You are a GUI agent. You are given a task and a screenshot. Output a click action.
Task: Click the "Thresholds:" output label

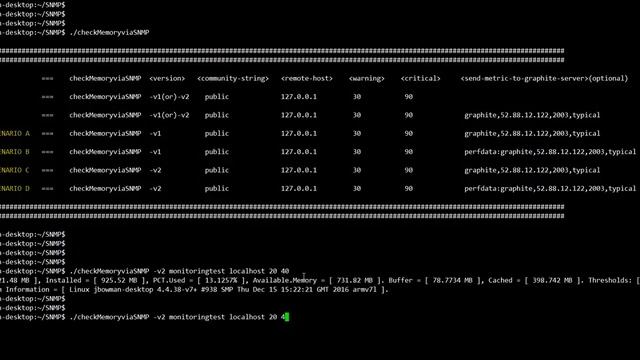[610, 280]
